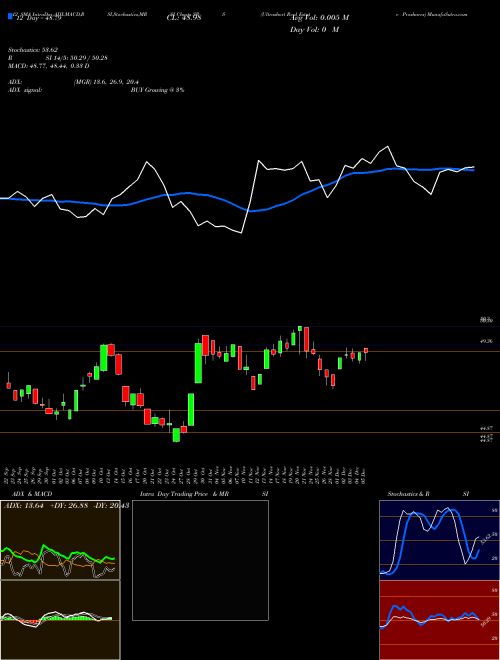Click the '12 Day = 48.79' SMA label
Screen dimensions: 500x660
tap(37, 18)
